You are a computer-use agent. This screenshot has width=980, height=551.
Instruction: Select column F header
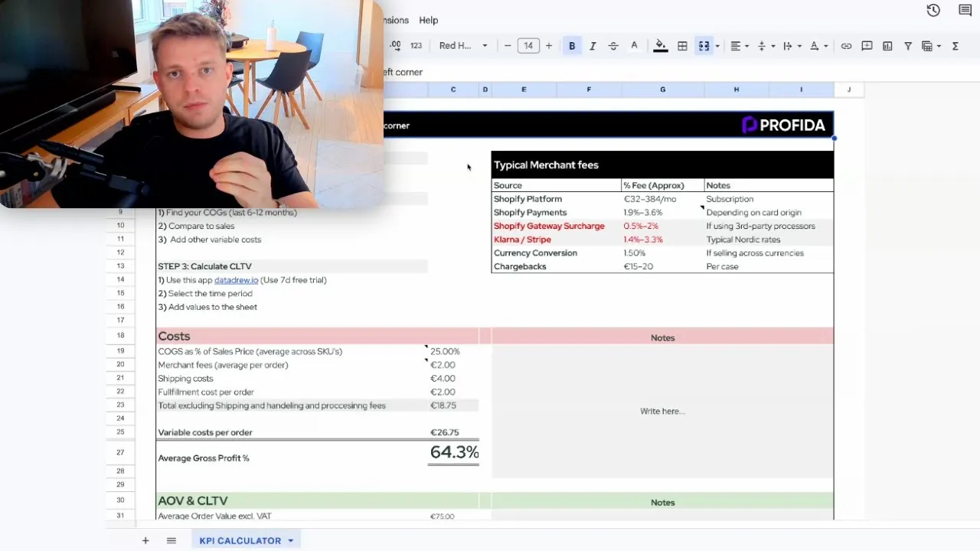589,90
